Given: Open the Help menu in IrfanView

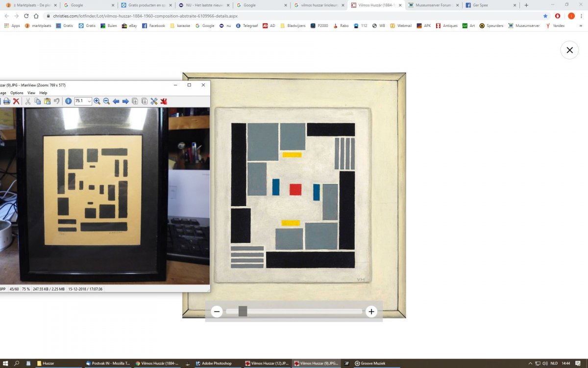Looking at the screenshot, I should [x=43, y=93].
